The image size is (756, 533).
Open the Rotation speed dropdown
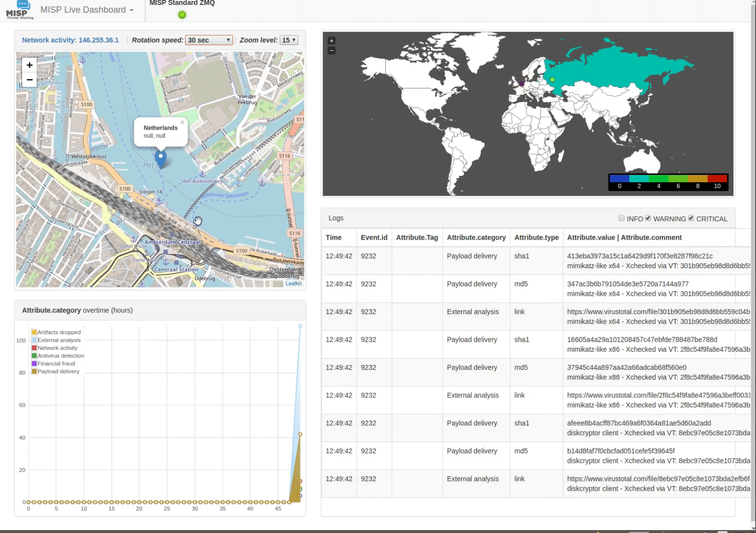click(208, 40)
